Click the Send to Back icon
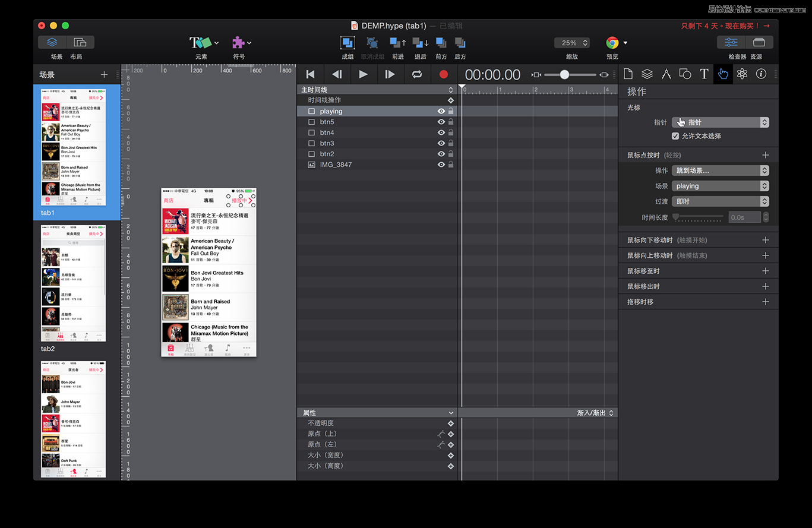Image resolution: width=812 pixels, height=528 pixels. 460,43
